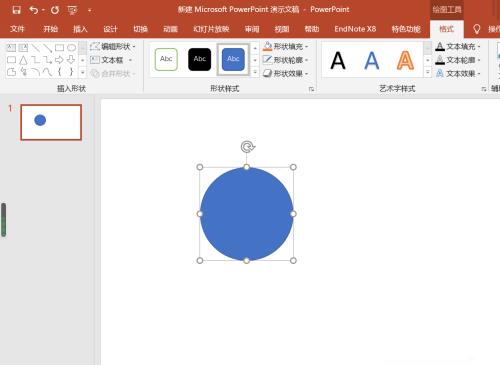Apply blue A WordArt style
Viewport: 500px width, 365px height.
[x=372, y=61]
